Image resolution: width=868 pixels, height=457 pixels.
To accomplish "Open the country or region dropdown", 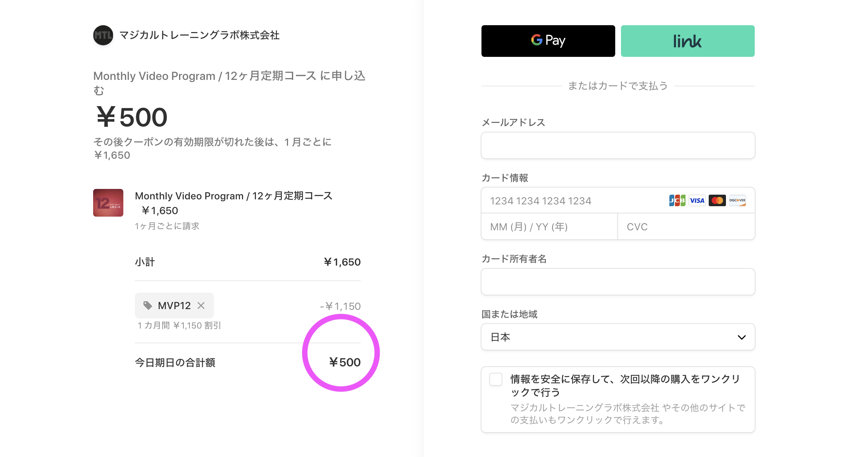I will pyautogui.click(x=617, y=337).
